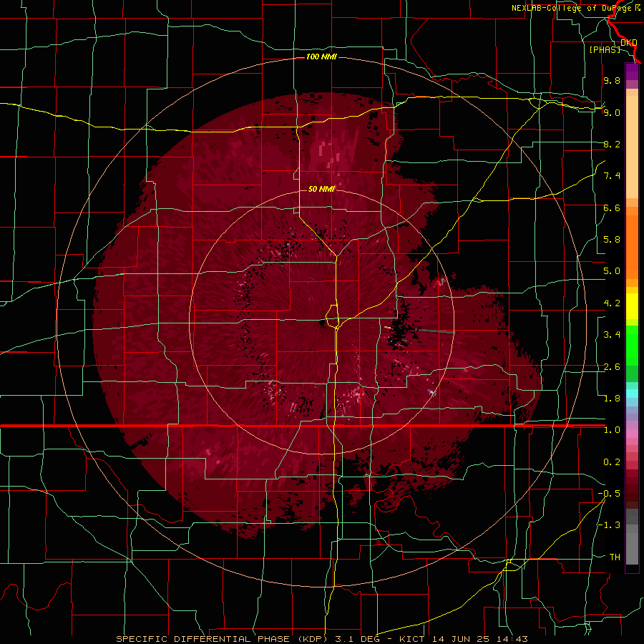Select the 4.2 scale value

[x=612, y=303]
